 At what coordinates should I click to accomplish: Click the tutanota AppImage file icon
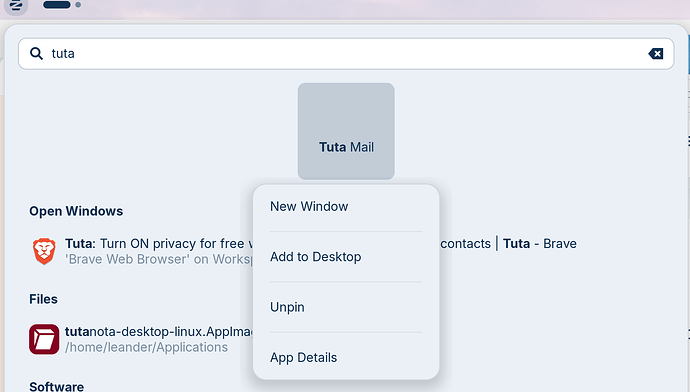tap(44, 339)
